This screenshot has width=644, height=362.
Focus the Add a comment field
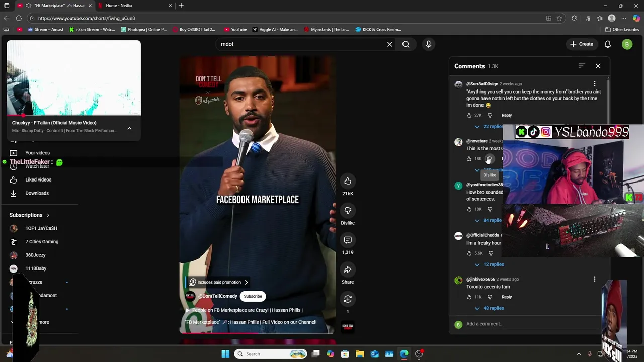tap(533, 324)
